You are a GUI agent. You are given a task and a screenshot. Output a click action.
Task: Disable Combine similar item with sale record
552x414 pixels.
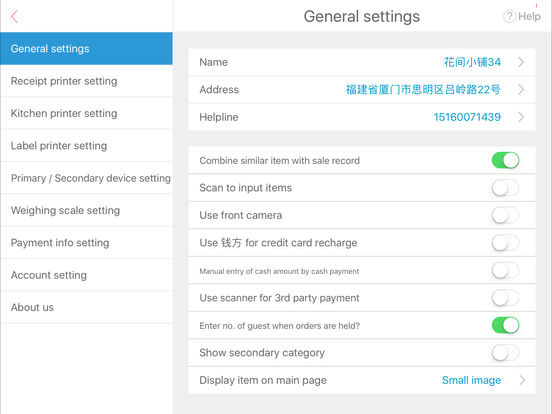click(x=505, y=161)
